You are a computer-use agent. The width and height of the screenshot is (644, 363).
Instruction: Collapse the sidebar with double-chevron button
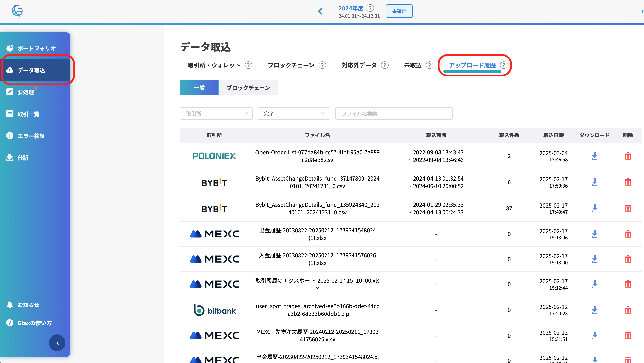[x=57, y=343]
